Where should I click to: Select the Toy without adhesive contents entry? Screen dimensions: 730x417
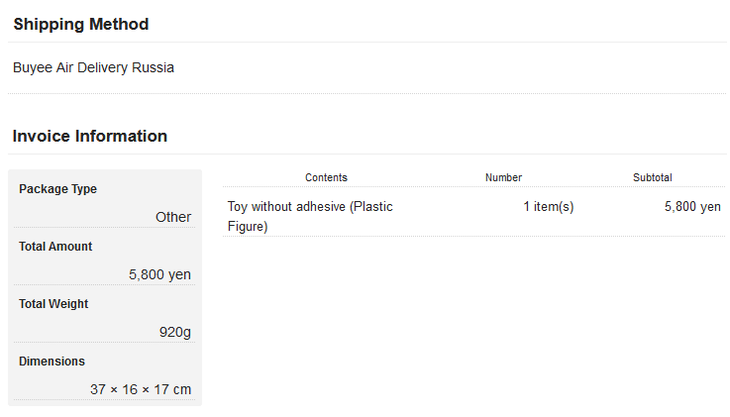coord(310,216)
